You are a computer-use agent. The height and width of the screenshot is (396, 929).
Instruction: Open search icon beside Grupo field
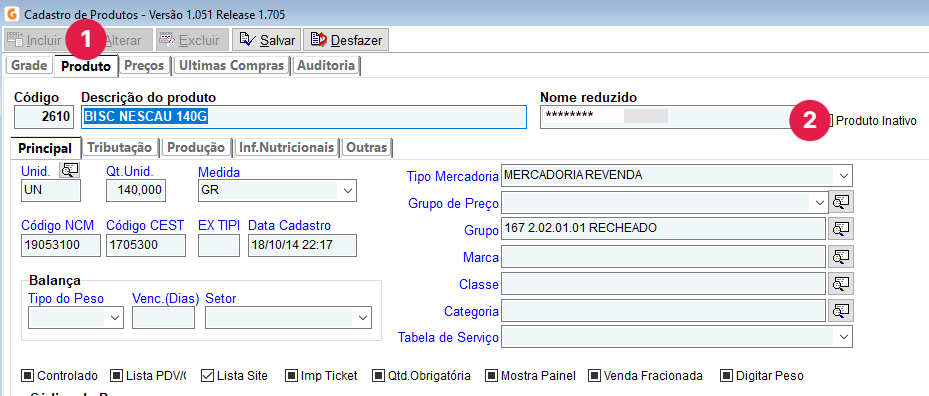coord(841,229)
